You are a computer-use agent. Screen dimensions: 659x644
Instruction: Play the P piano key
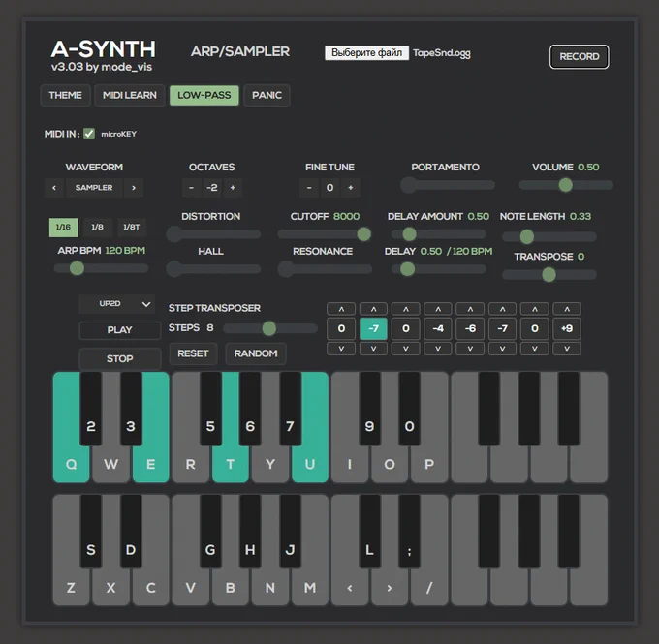click(x=429, y=464)
